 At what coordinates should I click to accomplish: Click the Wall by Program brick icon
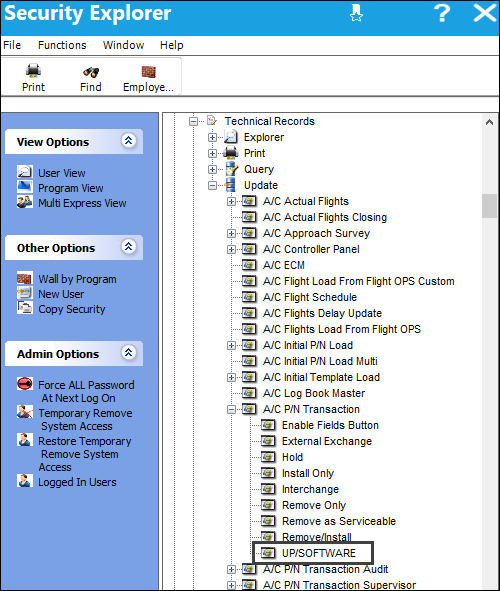tap(25, 278)
